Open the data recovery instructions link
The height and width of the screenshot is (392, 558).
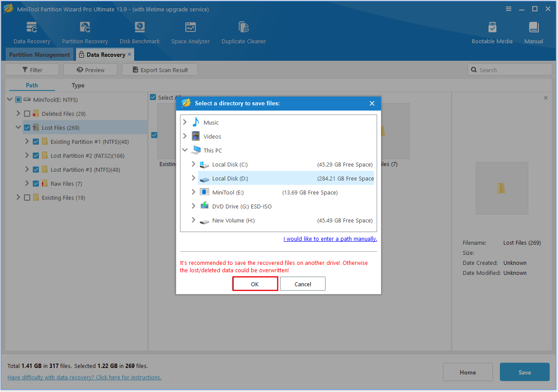[84, 377]
